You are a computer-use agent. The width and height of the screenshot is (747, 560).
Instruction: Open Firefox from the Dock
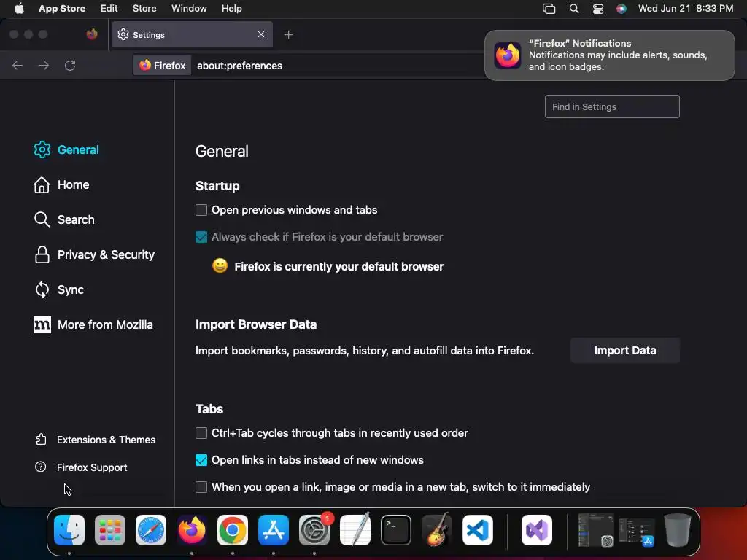(x=192, y=529)
